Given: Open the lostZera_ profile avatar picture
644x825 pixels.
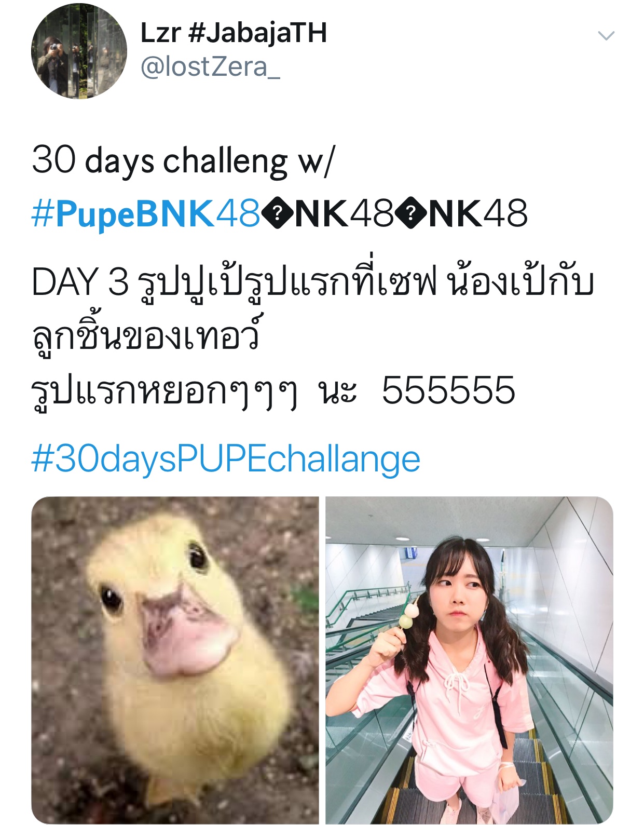Looking at the screenshot, I should pos(79,50).
